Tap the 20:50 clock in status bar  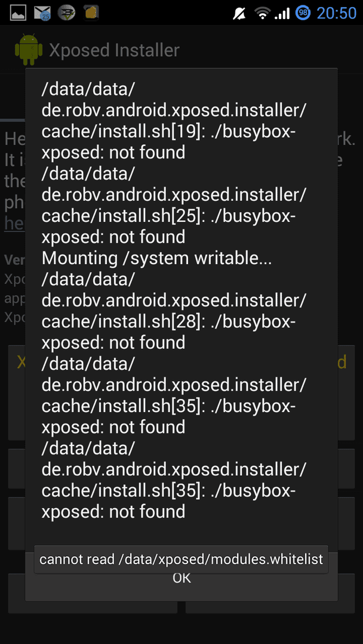336,13
